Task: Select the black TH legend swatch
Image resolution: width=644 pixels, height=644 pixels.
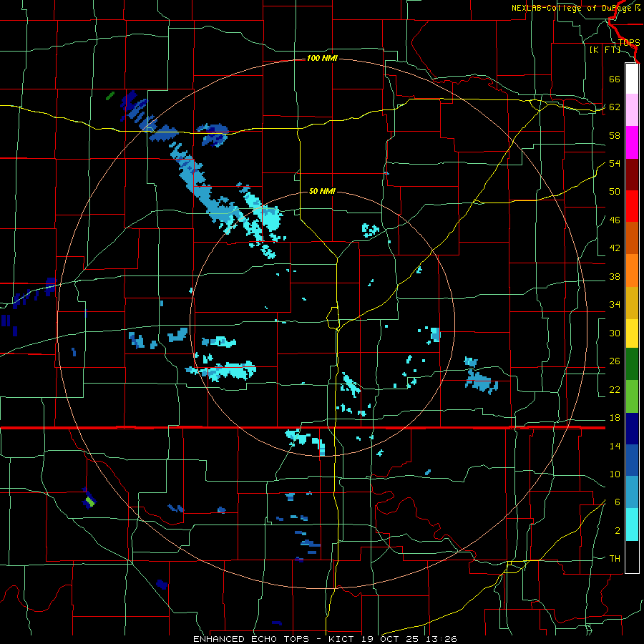Action: 632,557
